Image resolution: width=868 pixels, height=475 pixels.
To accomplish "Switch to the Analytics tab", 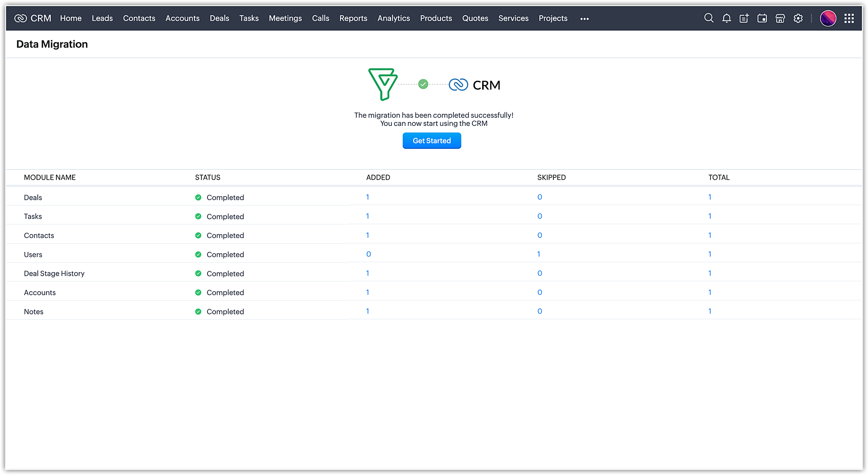I will (x=393, y=18).
